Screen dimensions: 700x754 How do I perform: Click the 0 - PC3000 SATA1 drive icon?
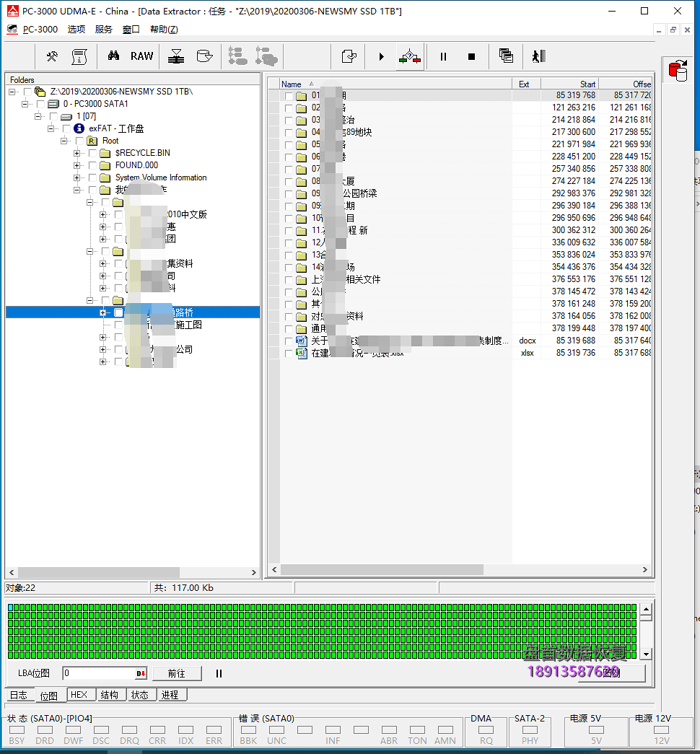click(53, 104)
